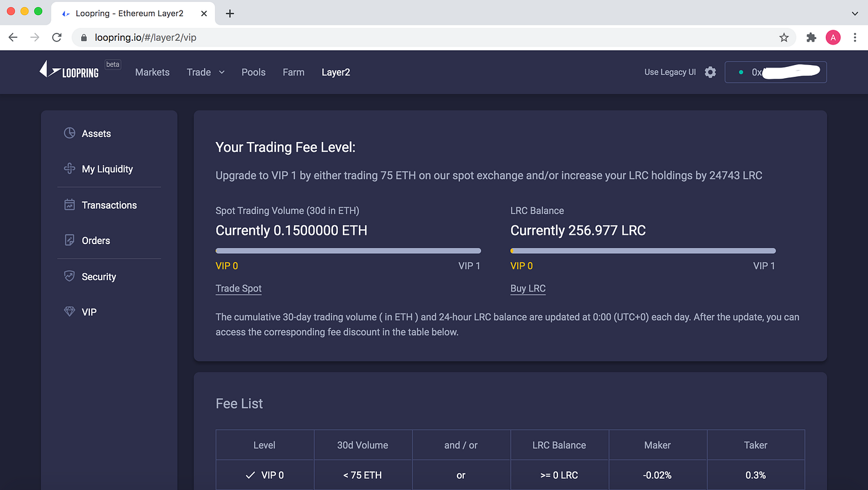Select the Layer2 nav item
The height and width of the screenshot is (490, 868).
point(336,72)
